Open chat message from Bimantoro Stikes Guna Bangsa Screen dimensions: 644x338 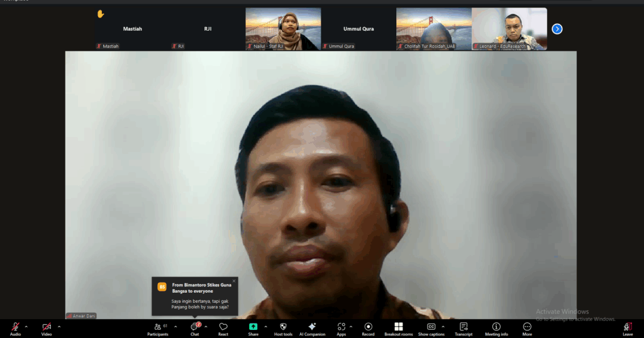click(195, 296)
